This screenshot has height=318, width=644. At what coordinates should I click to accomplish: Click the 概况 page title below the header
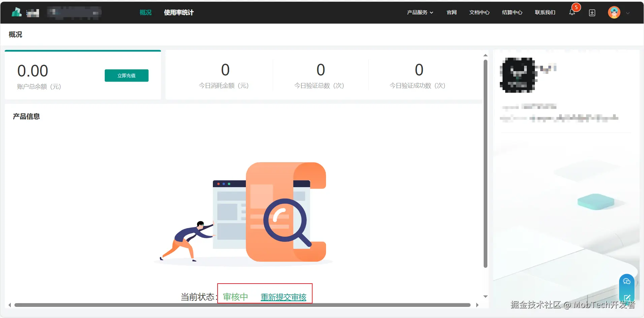15,34
